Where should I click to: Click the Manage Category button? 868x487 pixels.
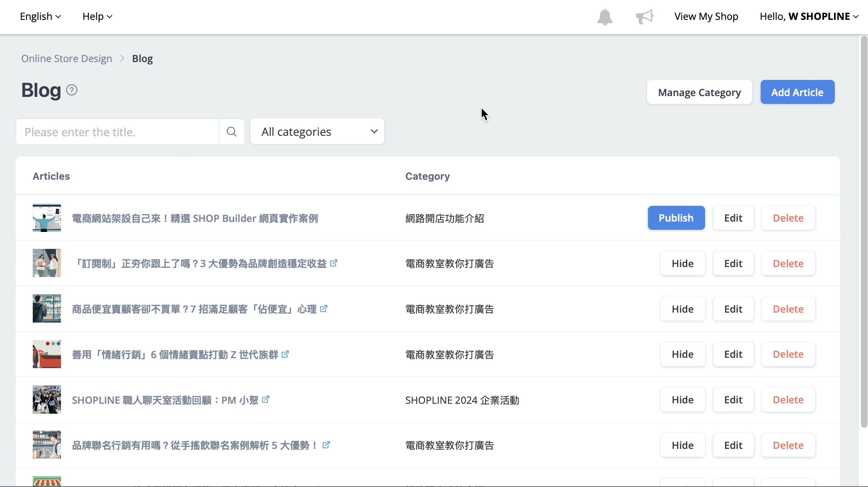(699, 92)
